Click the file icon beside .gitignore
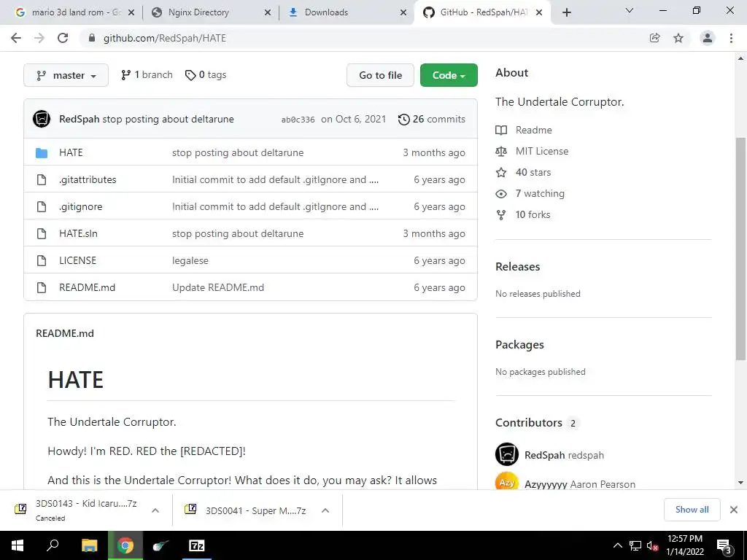747x560 pixels. 42,206
